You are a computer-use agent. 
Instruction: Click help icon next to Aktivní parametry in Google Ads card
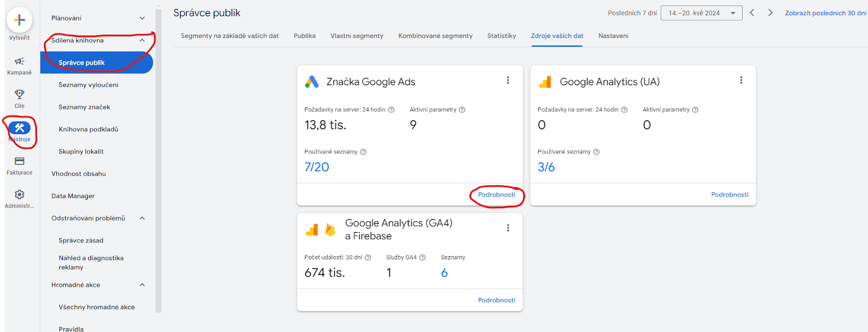[462, 110]
